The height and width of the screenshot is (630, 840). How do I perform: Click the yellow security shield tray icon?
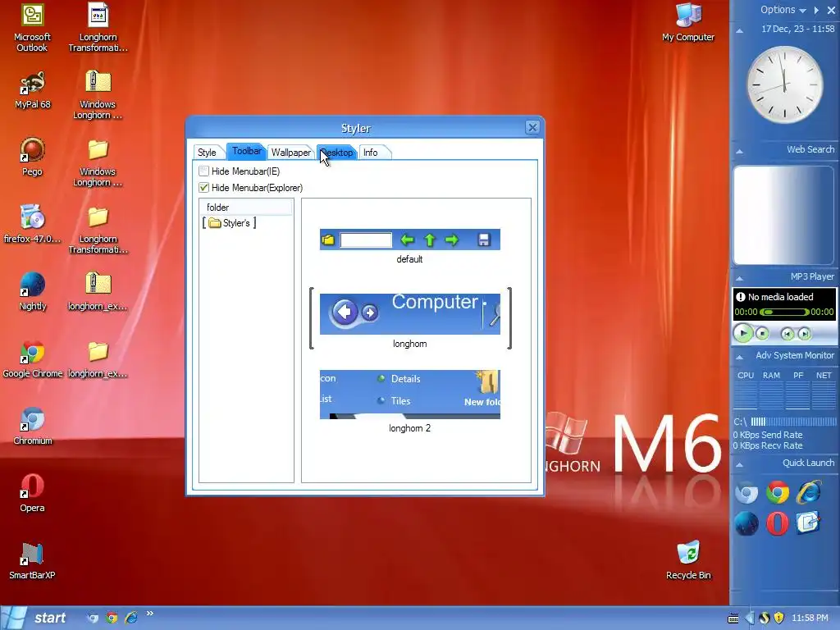point(779,619)
